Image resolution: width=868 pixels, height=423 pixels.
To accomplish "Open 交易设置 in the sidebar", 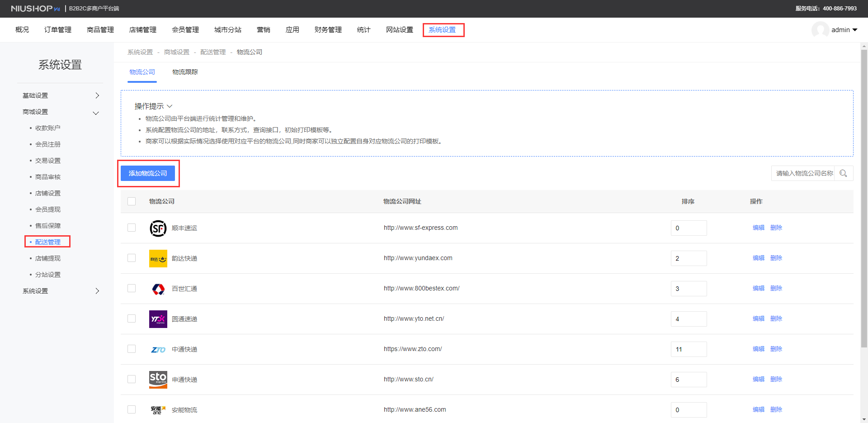I will coord(48,161).
